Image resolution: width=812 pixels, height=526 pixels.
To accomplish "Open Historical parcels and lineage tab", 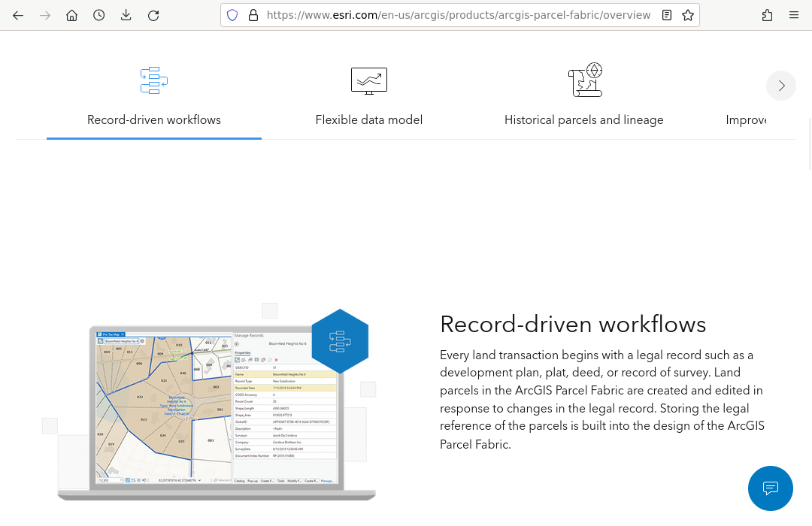I will (584, 120).
